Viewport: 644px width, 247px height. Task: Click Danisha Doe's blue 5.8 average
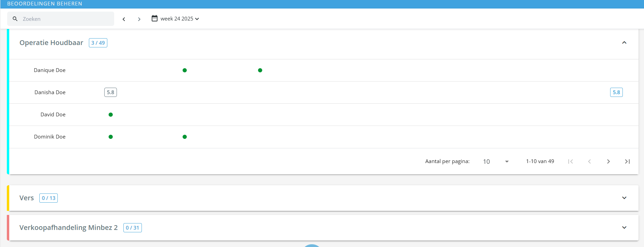pyautogui.click(x=616, y=92)
